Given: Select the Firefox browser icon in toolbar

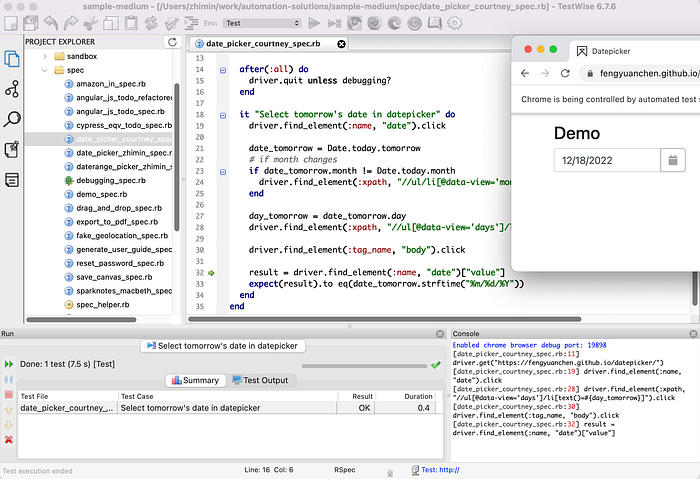Looking at the screenshot, I should (374, 23).
